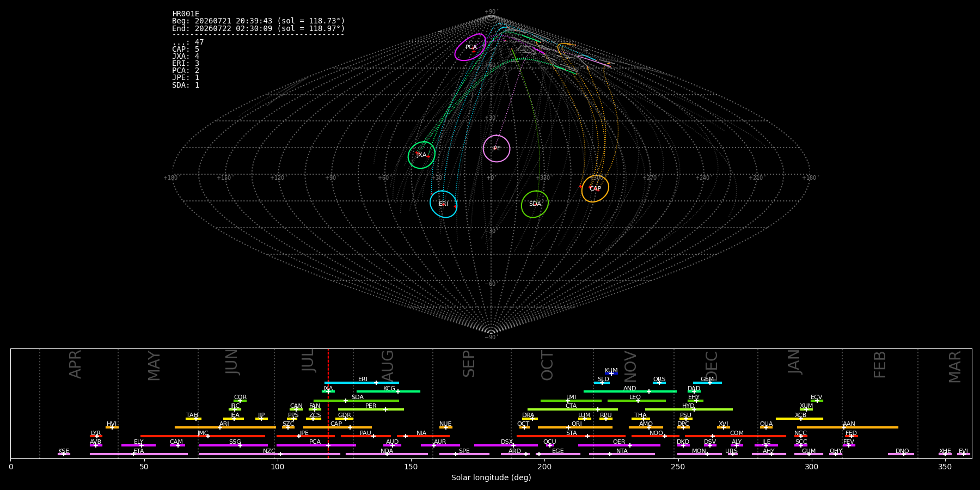Select the SSG shower bar in timeline
This screenshot has width=980, height=490.
233,445
